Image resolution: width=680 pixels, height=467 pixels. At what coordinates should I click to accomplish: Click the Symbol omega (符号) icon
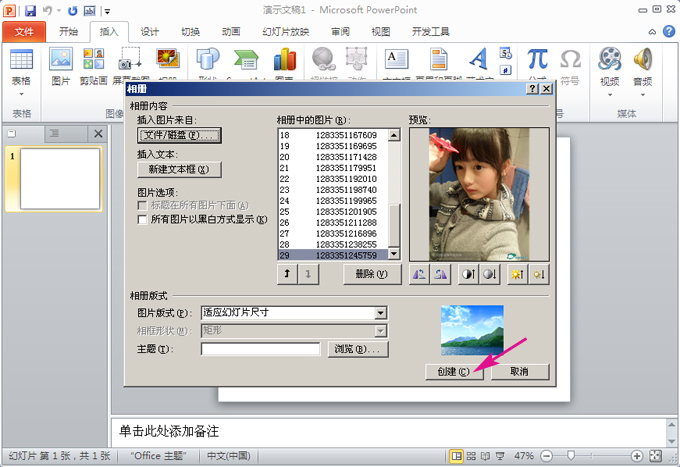(x=570, y=59)
